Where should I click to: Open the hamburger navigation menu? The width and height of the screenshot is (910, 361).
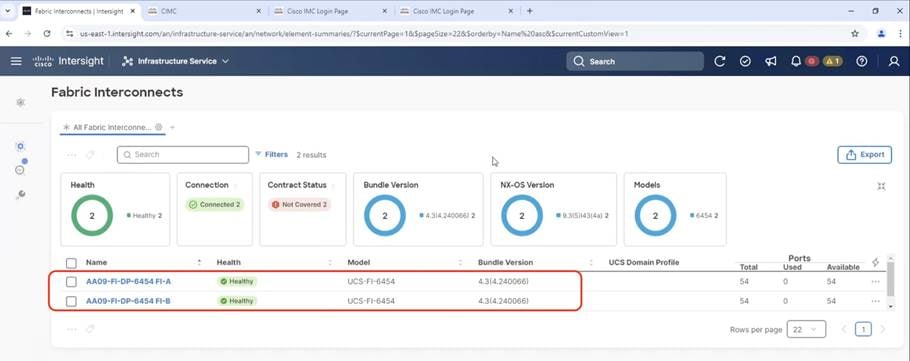coord(16,61)
